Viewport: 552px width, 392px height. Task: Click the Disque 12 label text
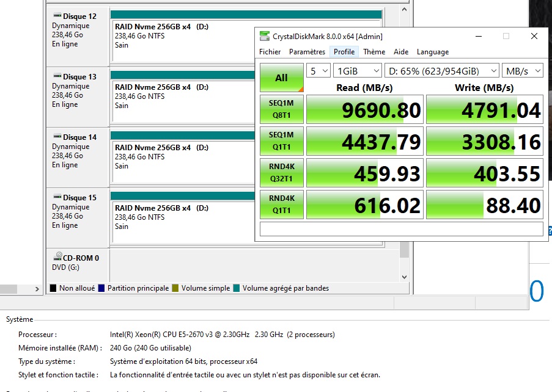(x=79, y=16)
